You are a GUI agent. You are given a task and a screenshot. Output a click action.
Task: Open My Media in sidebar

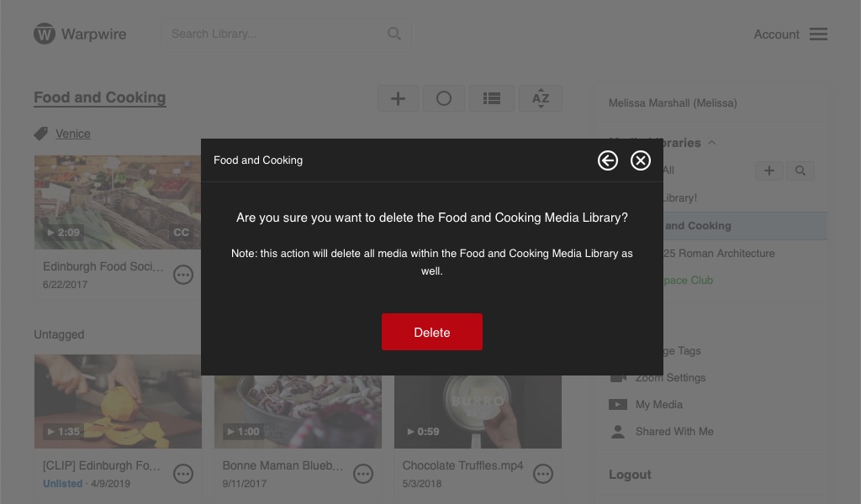click(x=659, y=405)
